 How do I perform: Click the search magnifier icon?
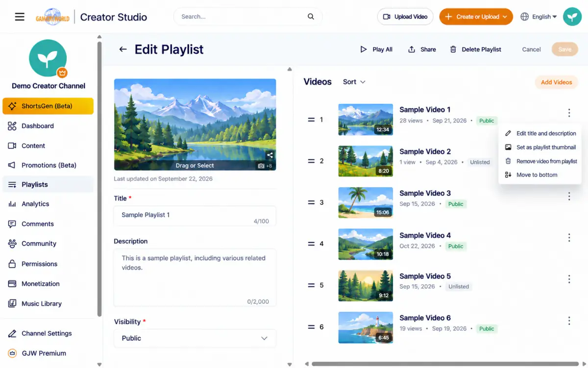click(x=311, y=17)
